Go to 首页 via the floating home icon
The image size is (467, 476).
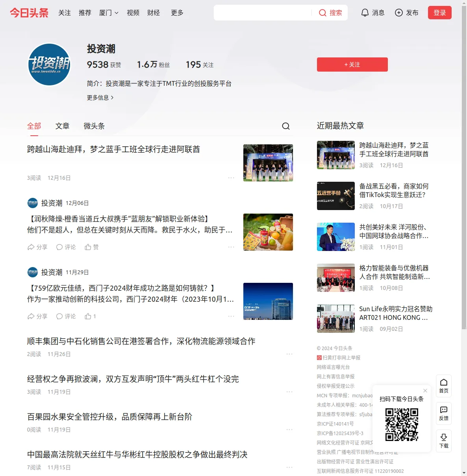(444, 386)
